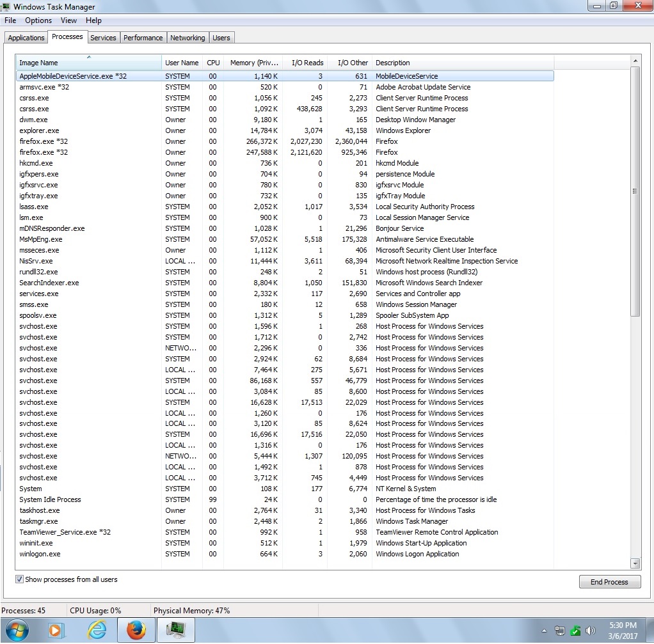Screen dimensions: 654x644
Task: Open the View menu
Action: [x=68, y=20]
